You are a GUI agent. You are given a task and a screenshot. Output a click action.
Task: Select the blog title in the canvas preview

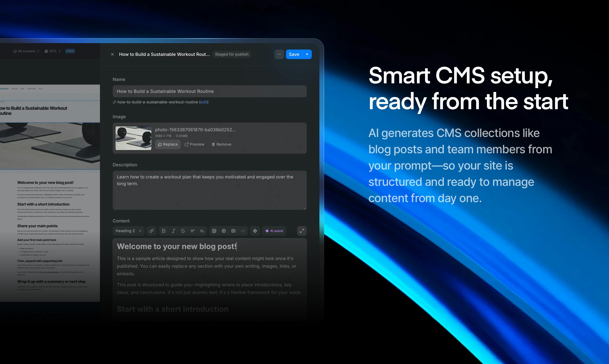pos(33,111)
